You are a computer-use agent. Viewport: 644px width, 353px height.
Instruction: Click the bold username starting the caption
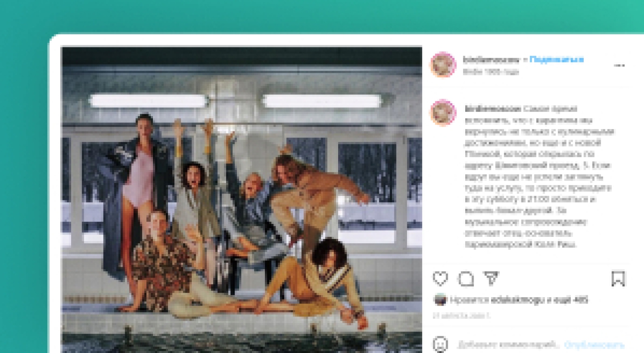pyautogui.click(x=493, y=108)
